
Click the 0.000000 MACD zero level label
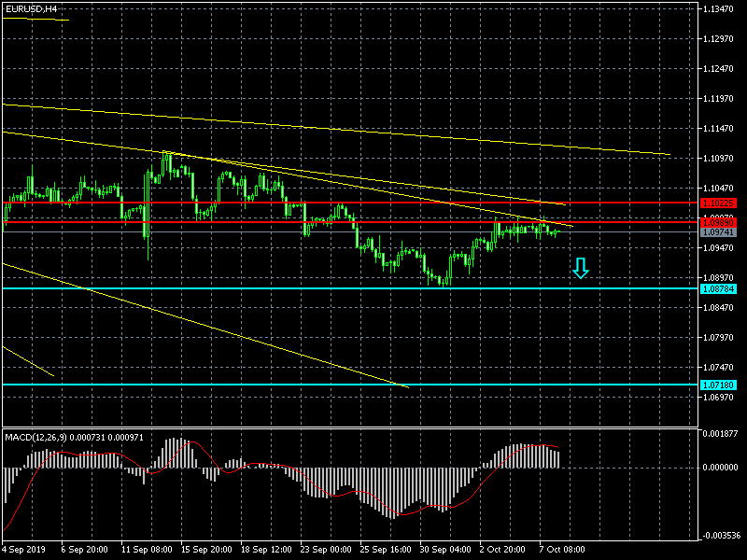tap(721, 467)
